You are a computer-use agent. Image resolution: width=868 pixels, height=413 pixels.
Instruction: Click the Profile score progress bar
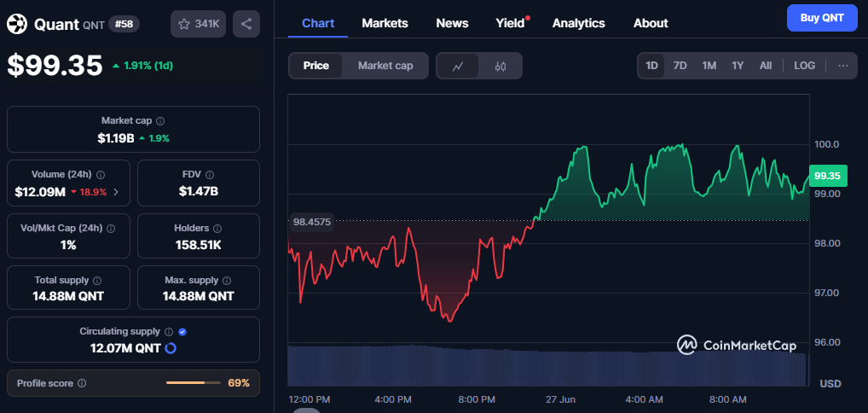coord(194,383)
